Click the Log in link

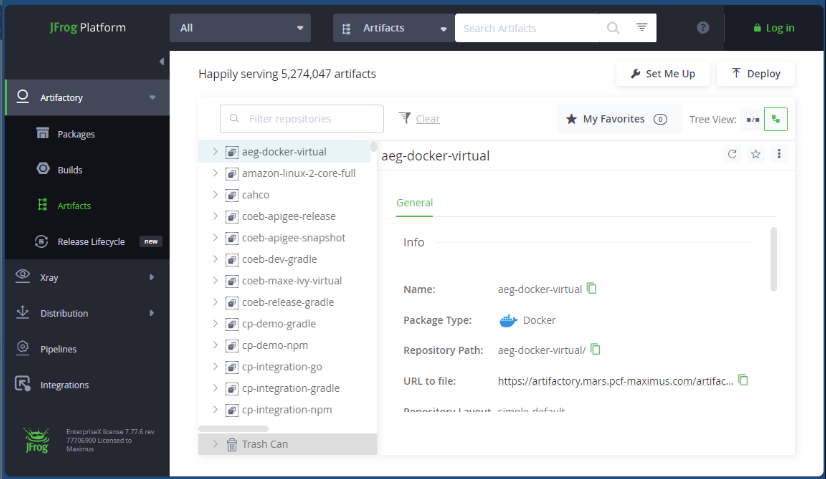pyautogui.click(x=774, y=28)
